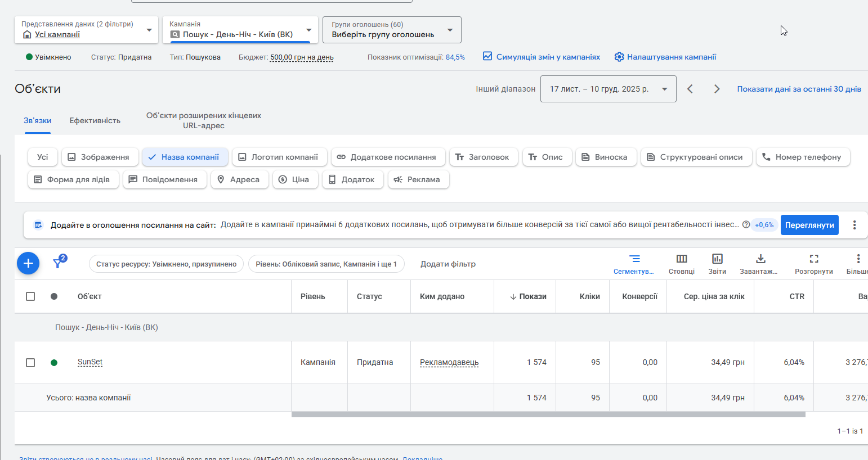Open Симуляція змін у кампаніях link
This screenshot has width=868, height=460.
(548, 57)
